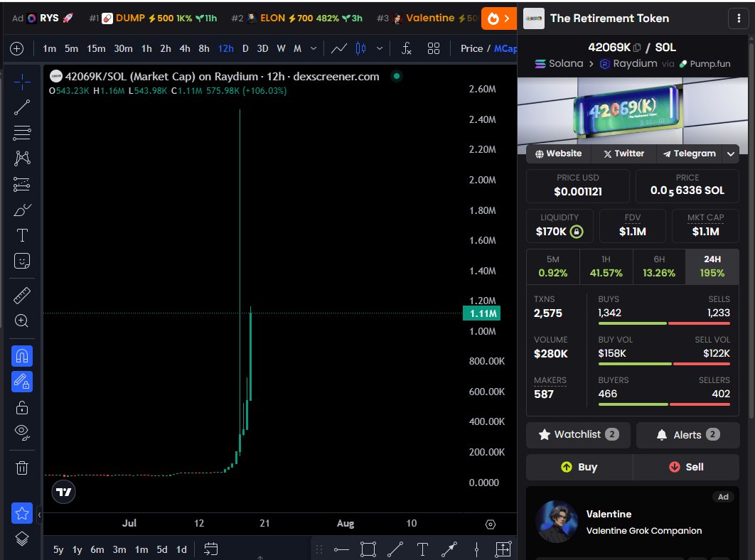Click the liquidity lock icon
The height and width of the screenshot is (560, 755).
577,232
